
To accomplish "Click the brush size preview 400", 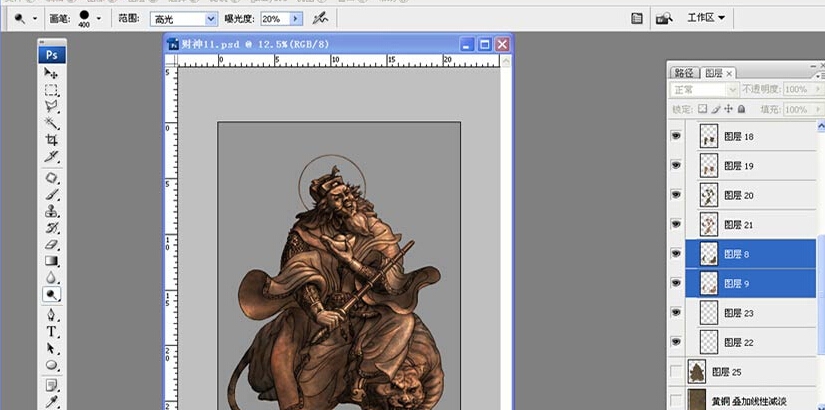I will [x=84, y=18].
